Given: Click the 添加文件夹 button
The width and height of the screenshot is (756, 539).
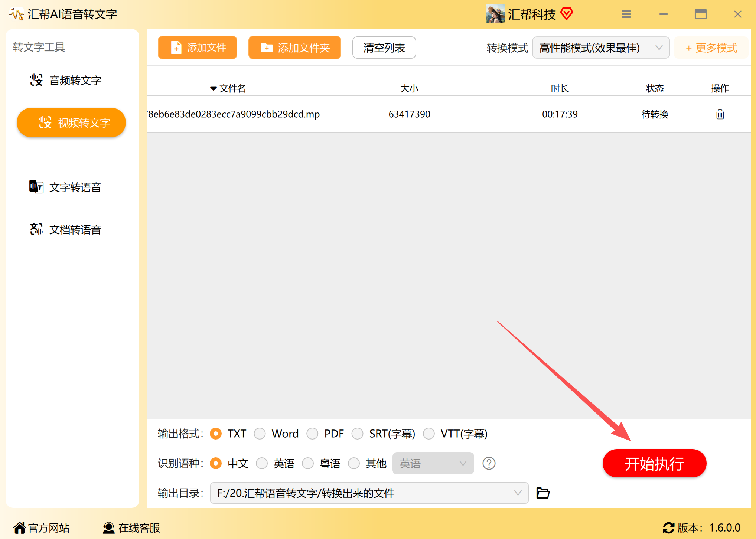Looking at the screenshot, I should (x=295, y=48).
